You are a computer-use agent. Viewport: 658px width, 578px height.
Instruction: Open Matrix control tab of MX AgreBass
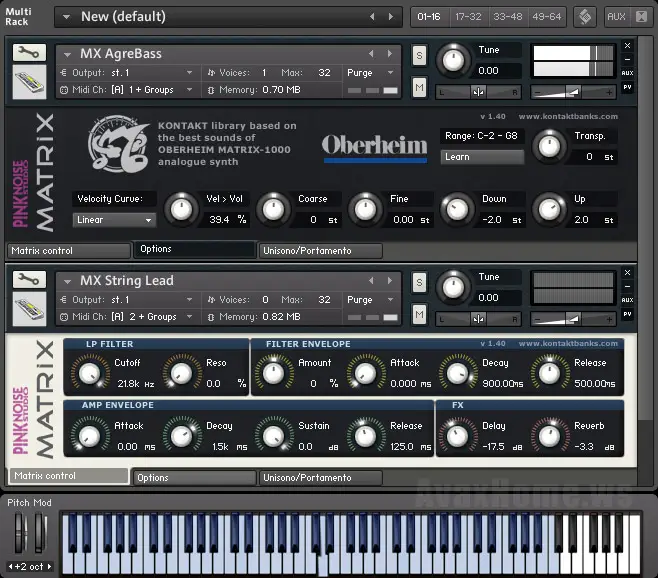69,251
